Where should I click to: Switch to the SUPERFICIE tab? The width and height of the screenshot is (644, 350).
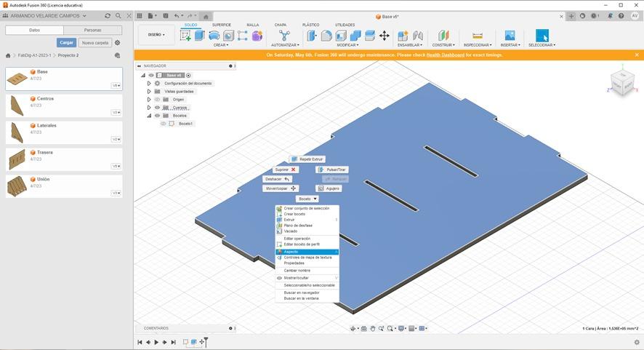coord(222,25)
